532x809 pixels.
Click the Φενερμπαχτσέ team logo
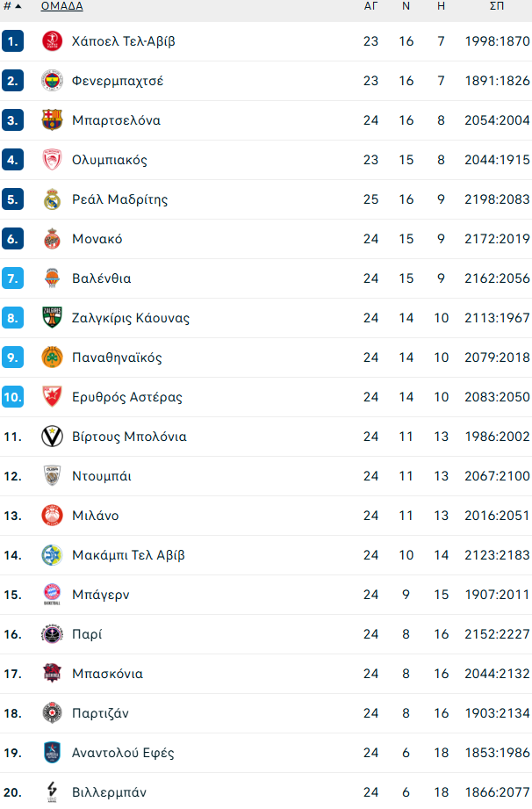[x=52, y=81]
